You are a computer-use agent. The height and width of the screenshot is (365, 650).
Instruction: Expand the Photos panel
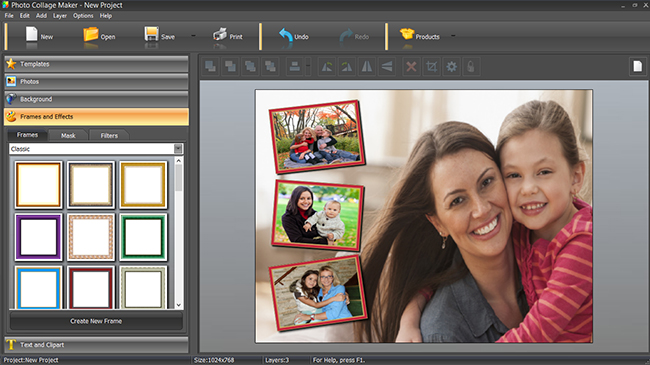coord(96,81)
